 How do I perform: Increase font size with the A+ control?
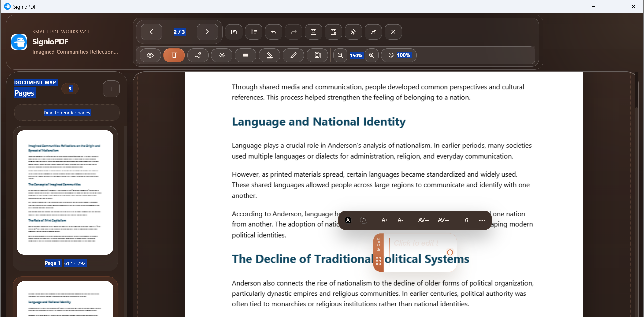pos(385,220)
